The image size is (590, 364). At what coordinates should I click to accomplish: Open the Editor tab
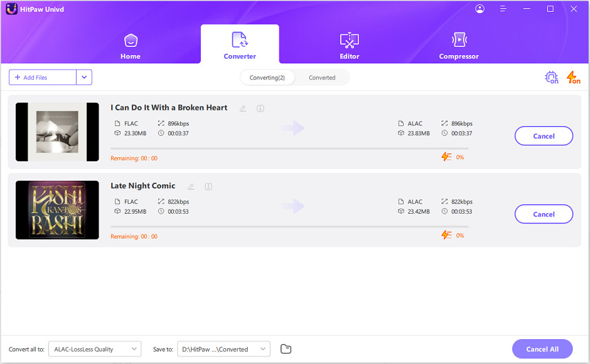click(350, 47)
